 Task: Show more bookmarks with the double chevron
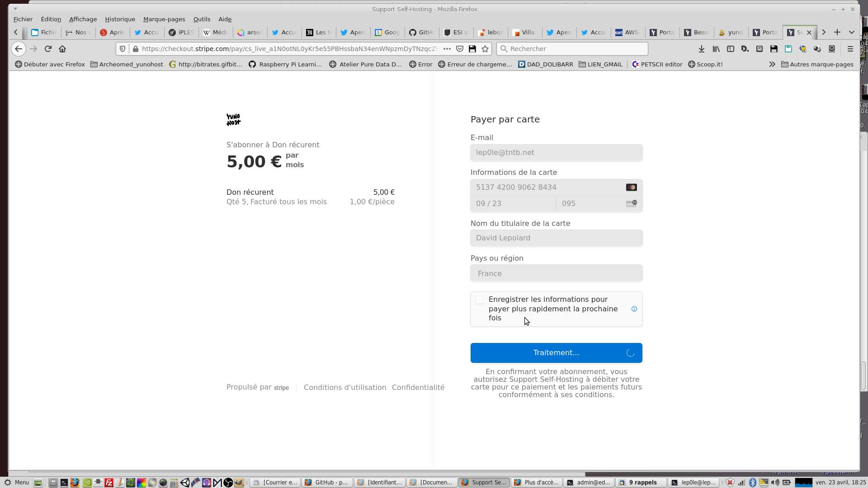[772, 64]
